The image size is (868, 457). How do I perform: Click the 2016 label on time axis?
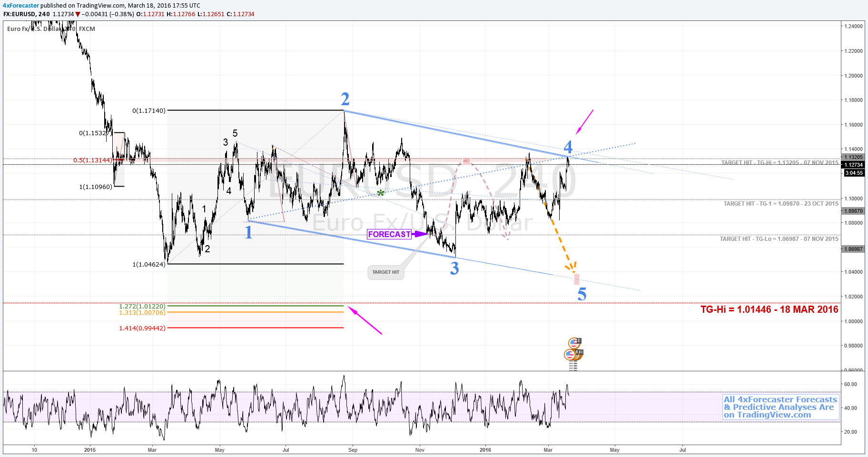click(x=485, y=450)
